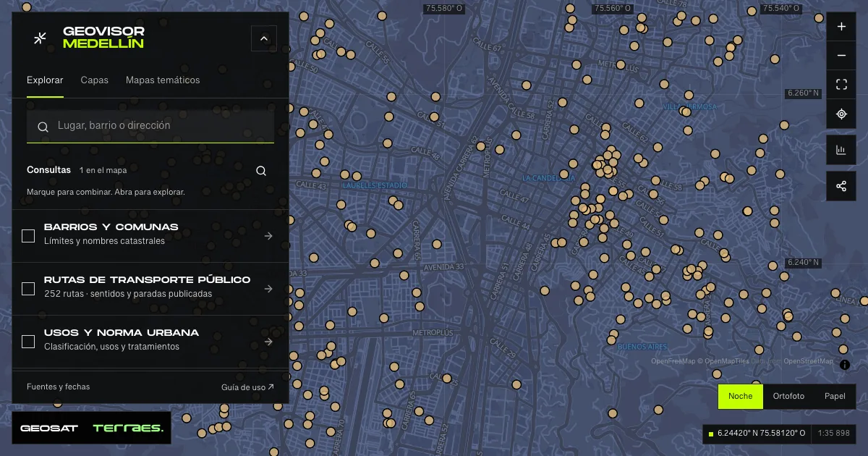Click the VILLA HERMOSA map label
The height and width of the screenshot is (456, 868).
click(690, 107)
